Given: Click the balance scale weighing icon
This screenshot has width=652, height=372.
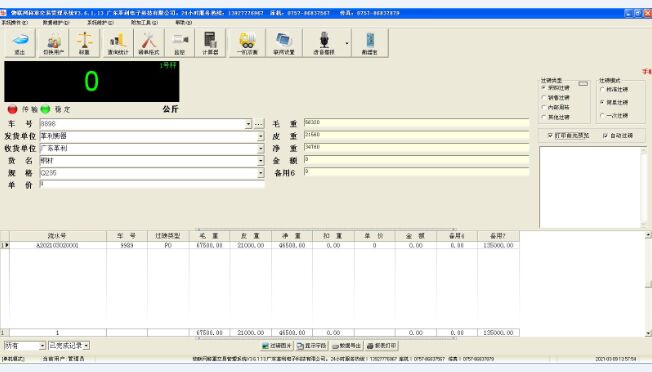Looking at the screenshot, I should point(84,43).
